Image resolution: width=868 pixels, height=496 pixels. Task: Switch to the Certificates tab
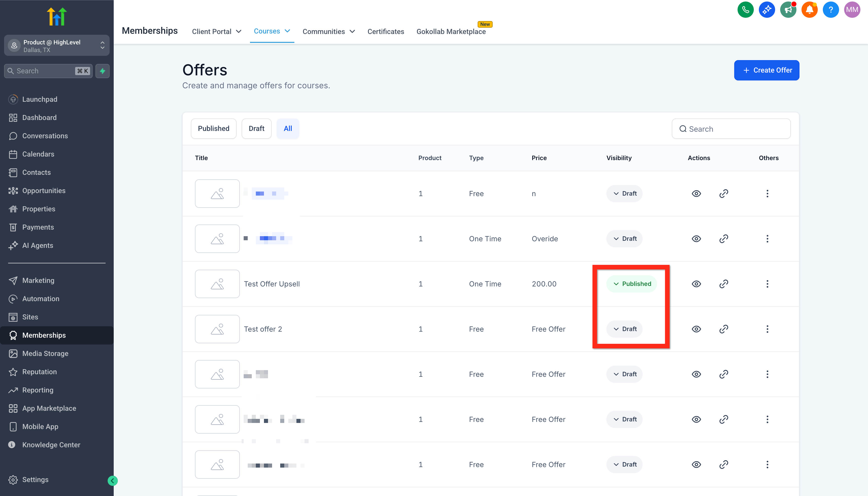386,31
